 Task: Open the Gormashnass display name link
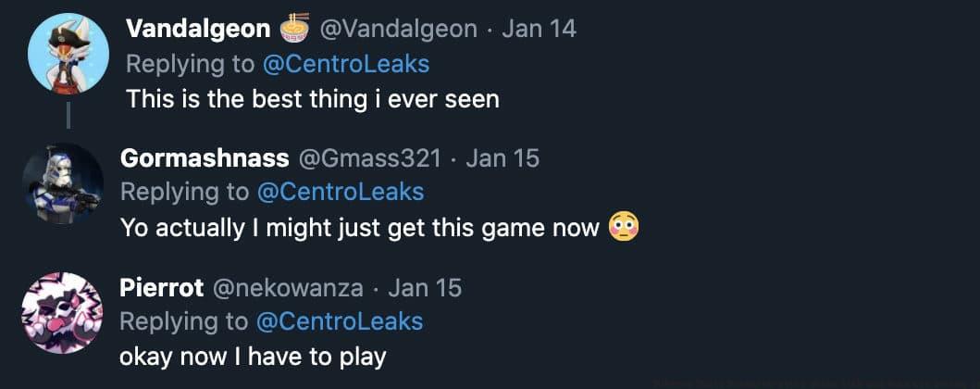(x=205, y=158)
